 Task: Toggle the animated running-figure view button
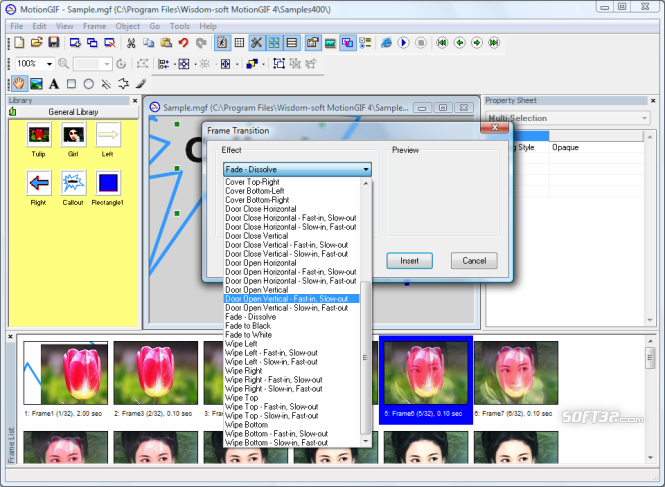[x=222, y=43]
